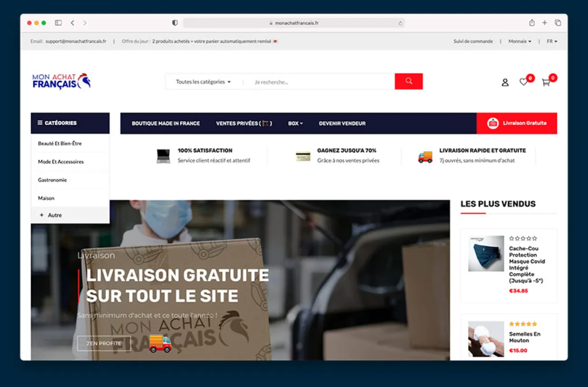Screen dimensions: 588x387
Task: Open the user account icon
Action: [x=505, y=82]
